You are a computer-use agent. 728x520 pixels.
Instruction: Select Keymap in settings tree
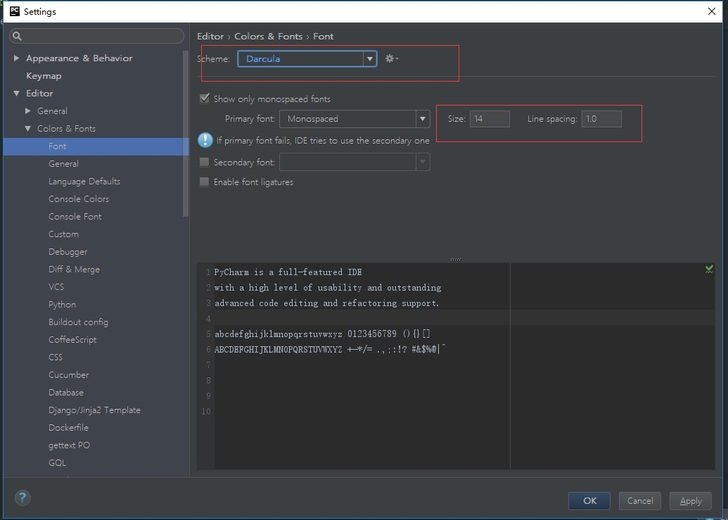(x=44, y=76)
